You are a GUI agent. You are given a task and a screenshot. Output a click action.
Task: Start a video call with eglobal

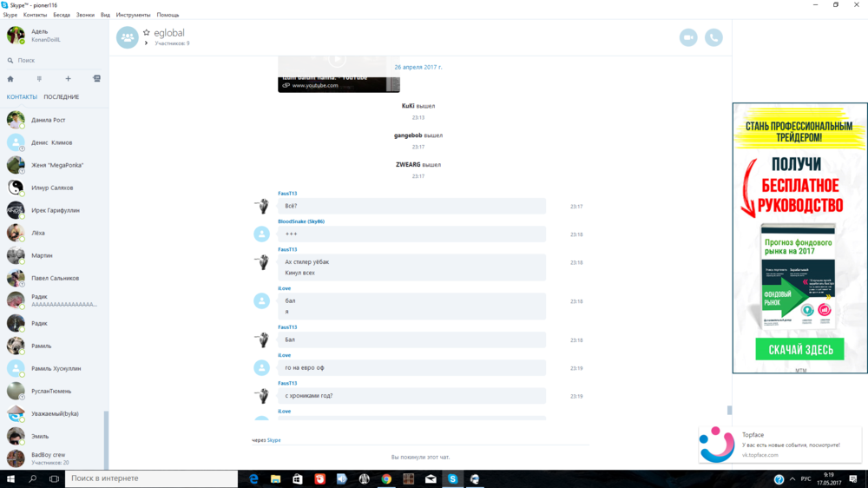tap(688, 37)
